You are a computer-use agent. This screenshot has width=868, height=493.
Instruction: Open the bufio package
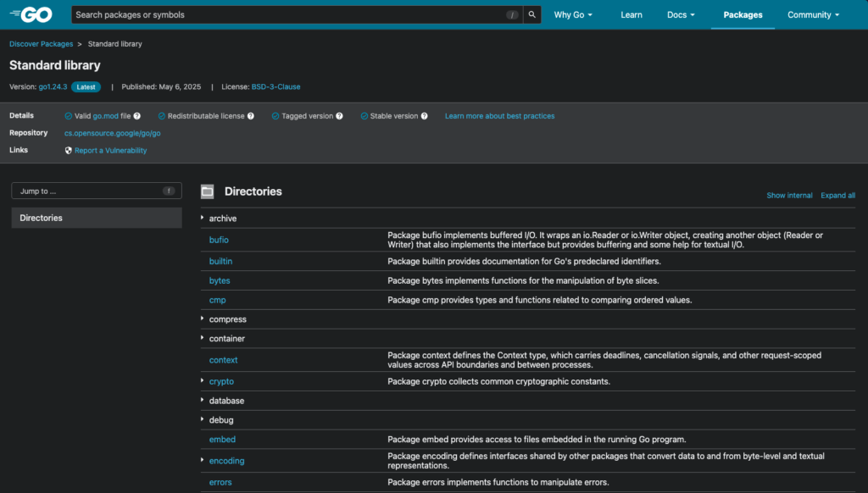tap(219, 240)
